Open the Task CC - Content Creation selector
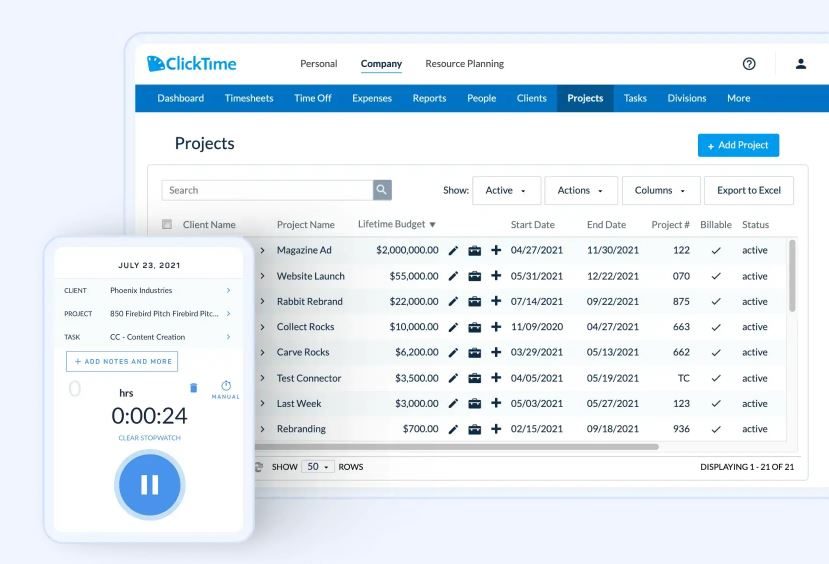 click(x=149, y=337)
